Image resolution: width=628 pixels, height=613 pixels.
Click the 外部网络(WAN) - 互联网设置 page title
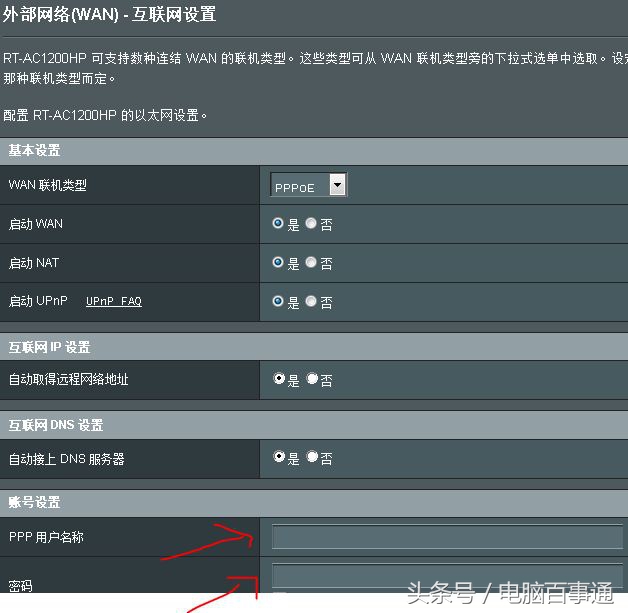109,14
